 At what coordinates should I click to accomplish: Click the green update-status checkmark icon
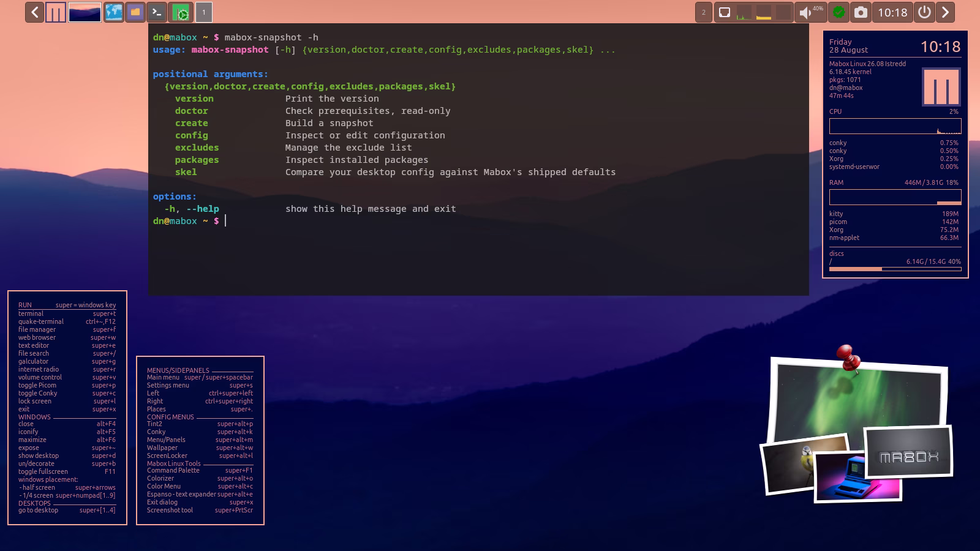(839, 12)
